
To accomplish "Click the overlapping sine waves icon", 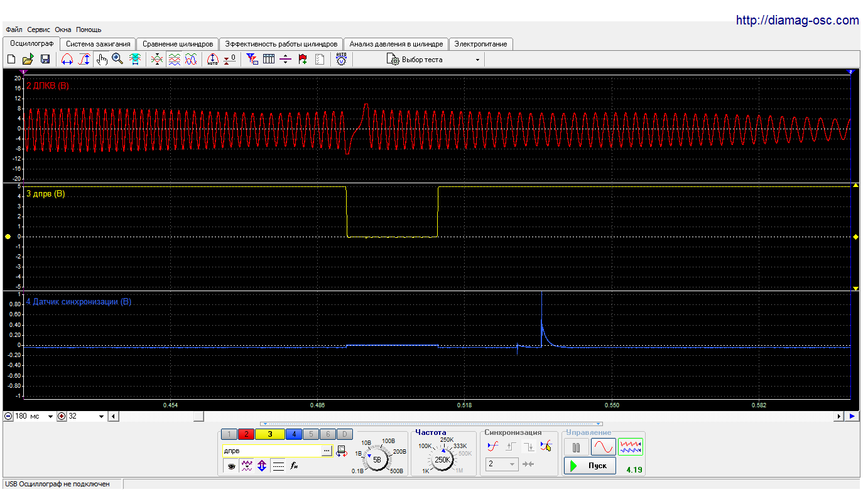I will [x=191, y=60].
